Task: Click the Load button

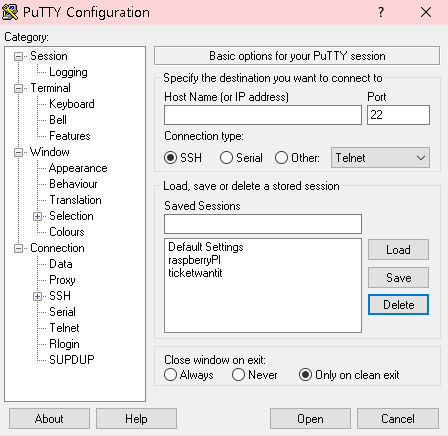Action: pyautogui.click(x=398, y=250)
